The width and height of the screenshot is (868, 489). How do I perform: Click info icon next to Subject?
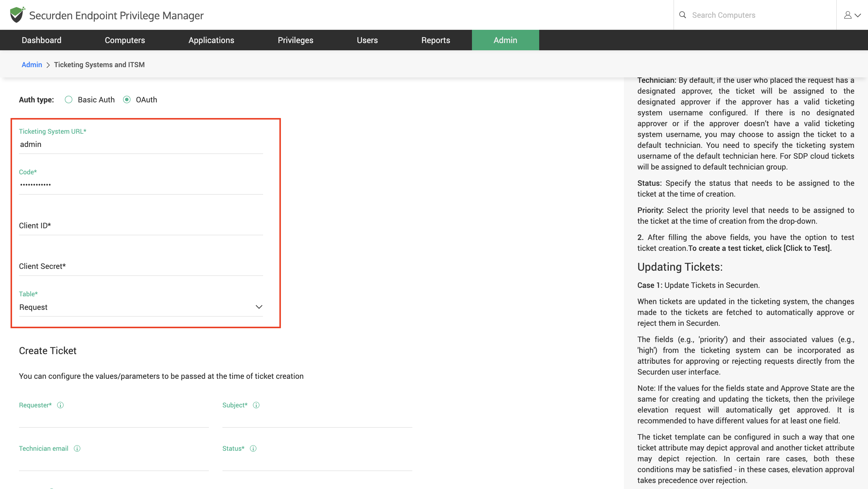tap(256, 405)
